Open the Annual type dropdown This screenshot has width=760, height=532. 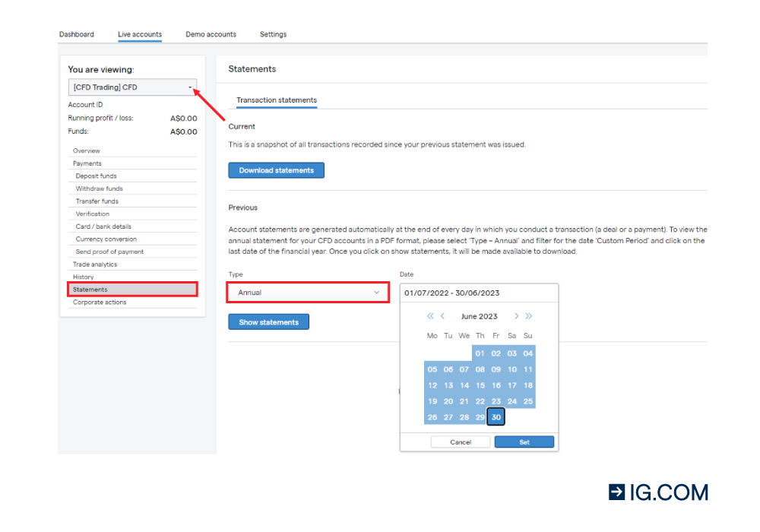pyautogui.click(x=308, y=293)
